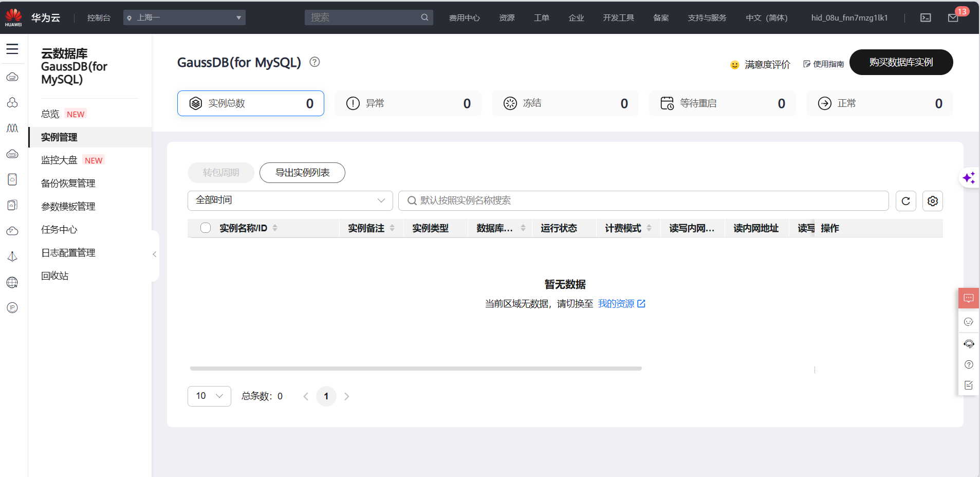This screenshot has height=477, width=980.
Task: Click 导出实例列表 button
Action: pos(302,173)
